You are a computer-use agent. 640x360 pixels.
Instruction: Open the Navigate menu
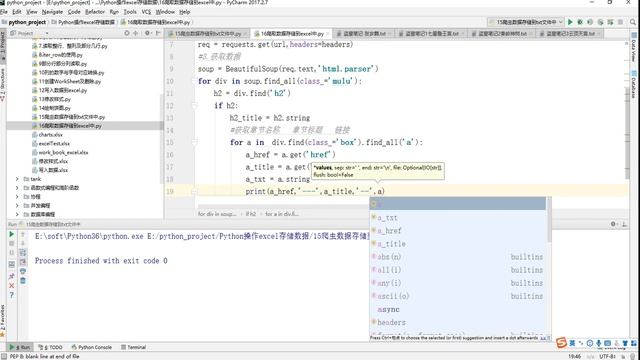52,12
